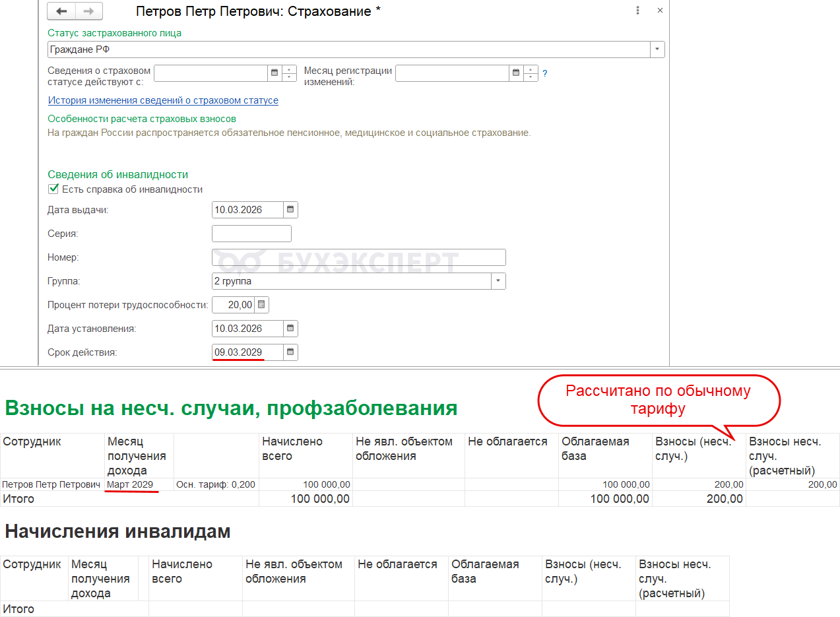840x617 pixels.
Task: Select the Осн. тариф: 0,200 cell
Action: click(216, 484)
